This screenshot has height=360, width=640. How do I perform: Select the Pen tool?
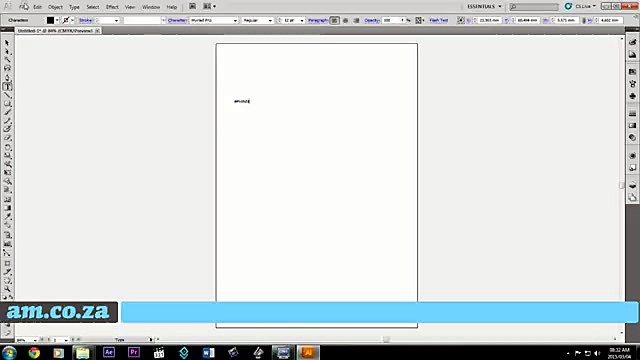(7, 78)
